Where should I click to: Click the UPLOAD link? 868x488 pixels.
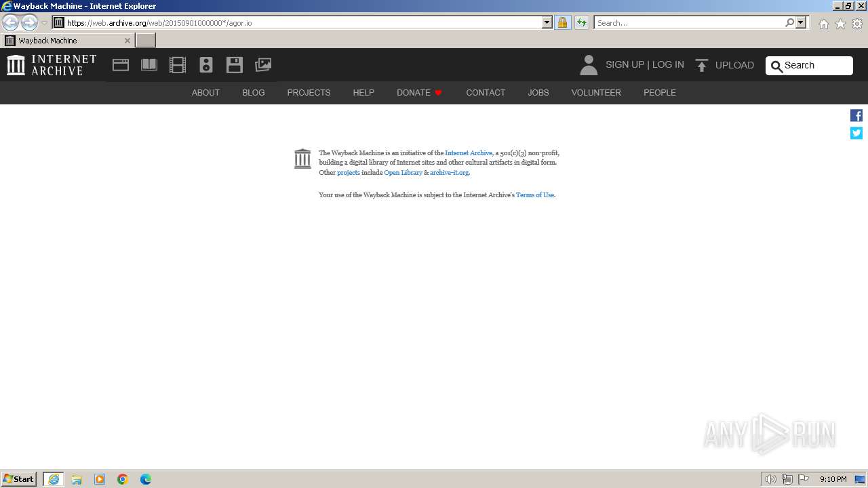click(x=734, y=65)
